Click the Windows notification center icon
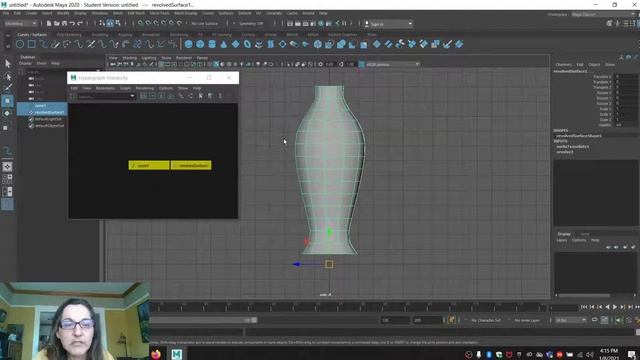Screen dimensions: 640x360 pyautogui.click(x=631, y=354)
